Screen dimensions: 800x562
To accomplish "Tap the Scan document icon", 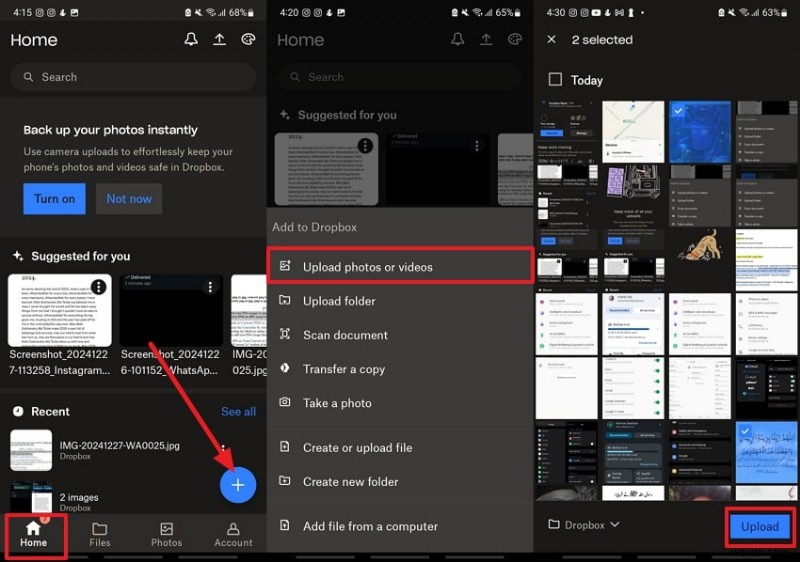I will [x=285, y=334].
